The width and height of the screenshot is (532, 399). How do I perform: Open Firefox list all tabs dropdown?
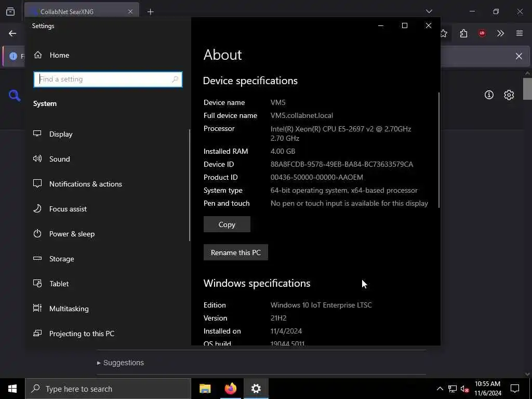point(429,11)
